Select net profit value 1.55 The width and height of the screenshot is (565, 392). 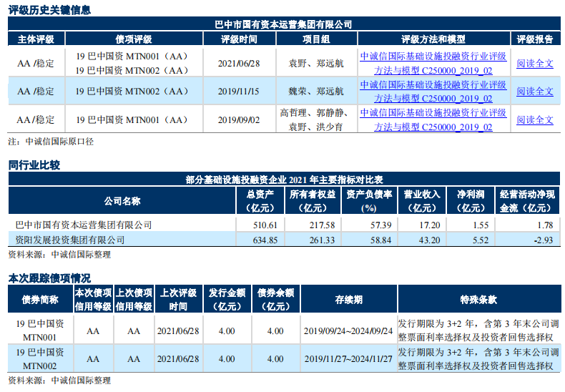[x=481, y=225]
